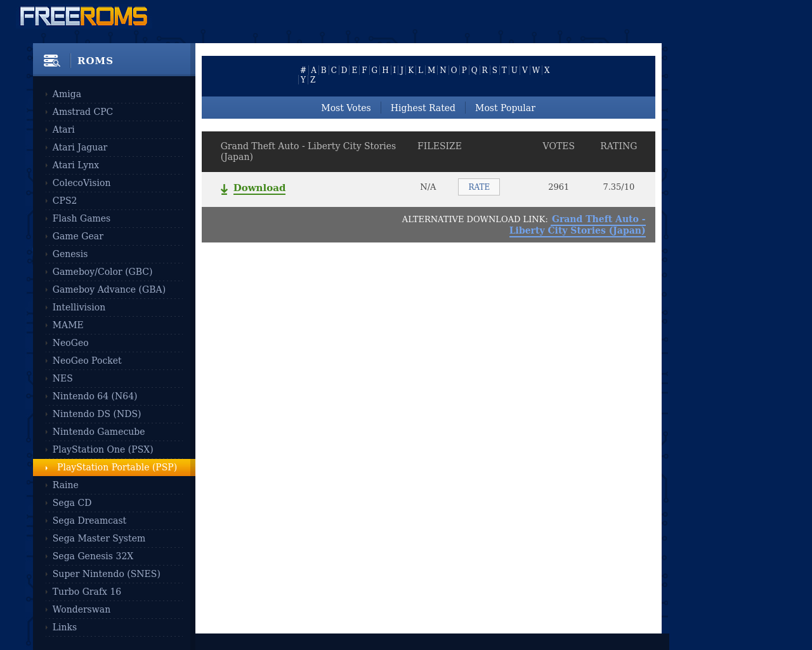Select Game Gear category
Viewport: 812px width, 650px height.
click(78, 236)
